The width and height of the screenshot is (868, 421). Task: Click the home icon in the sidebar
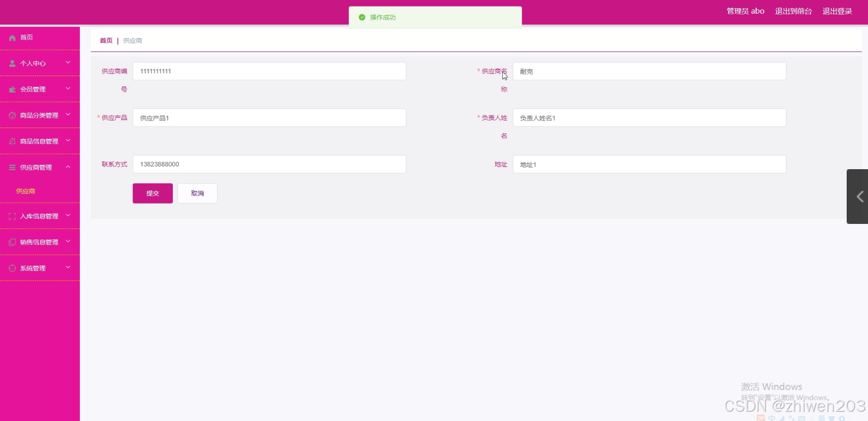12,38
